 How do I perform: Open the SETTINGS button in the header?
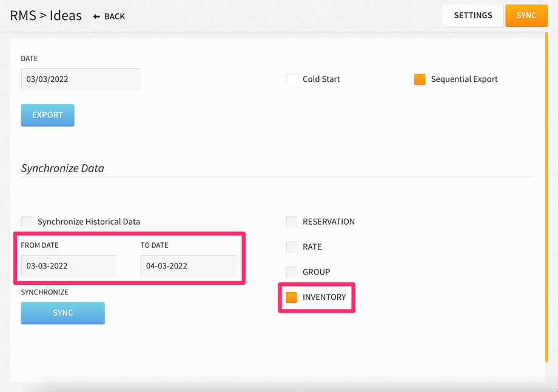473,15
